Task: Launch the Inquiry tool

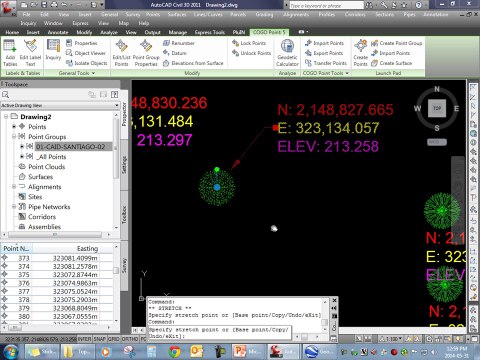Action: pyautogui.click(x=53, y=50)
